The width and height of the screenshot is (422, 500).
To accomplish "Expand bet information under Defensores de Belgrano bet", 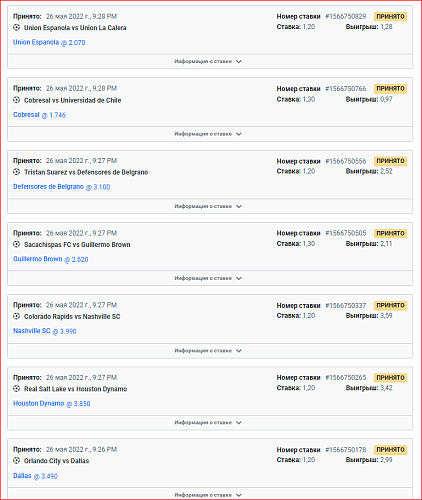I will click(x=210, y=206).
